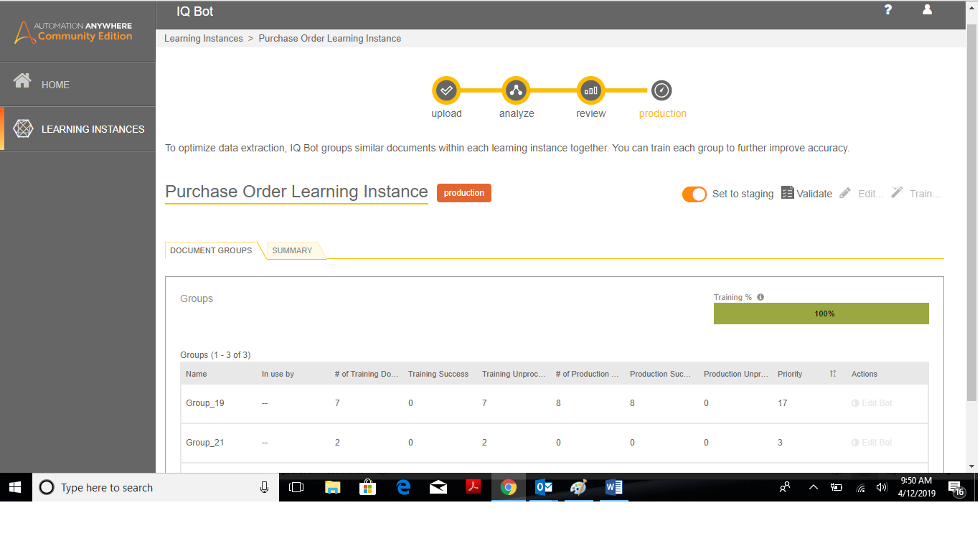The width and height of the screenshot is (980, 551).
Task: Click the orange production status badge
Action: click(464, 193)
